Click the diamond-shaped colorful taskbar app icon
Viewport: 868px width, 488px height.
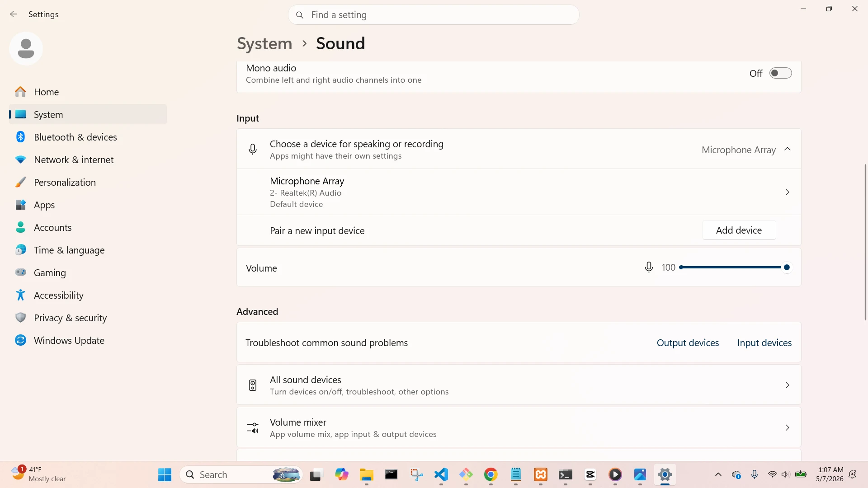466,474
